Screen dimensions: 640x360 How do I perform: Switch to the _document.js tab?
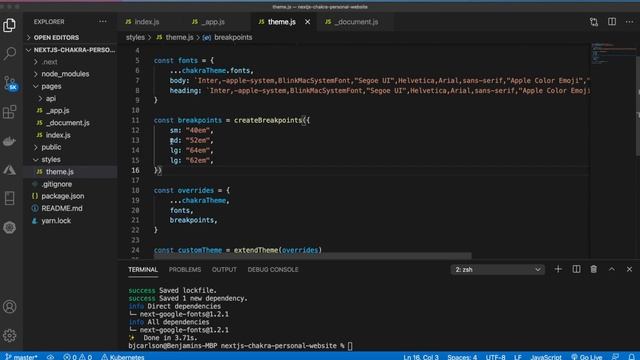[x=352, y=22]
